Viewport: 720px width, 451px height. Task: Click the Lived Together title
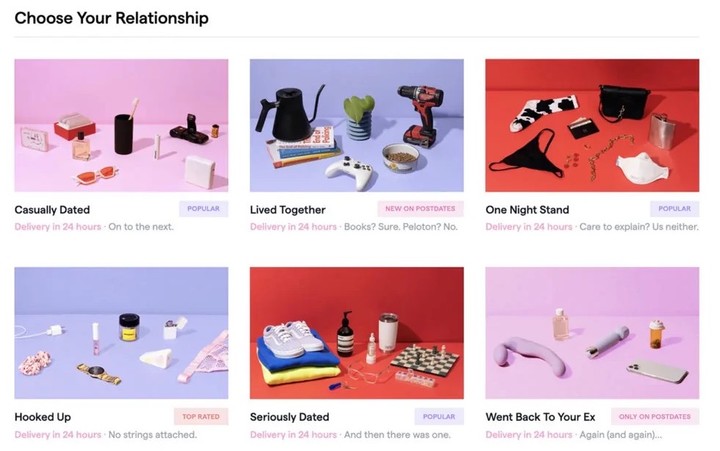click(287, 210)
